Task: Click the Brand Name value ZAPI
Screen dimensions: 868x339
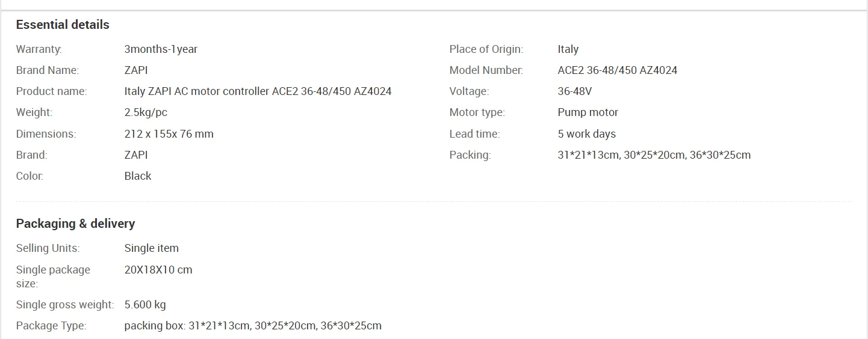Action: pyautogui.click(x=136, y=70)
